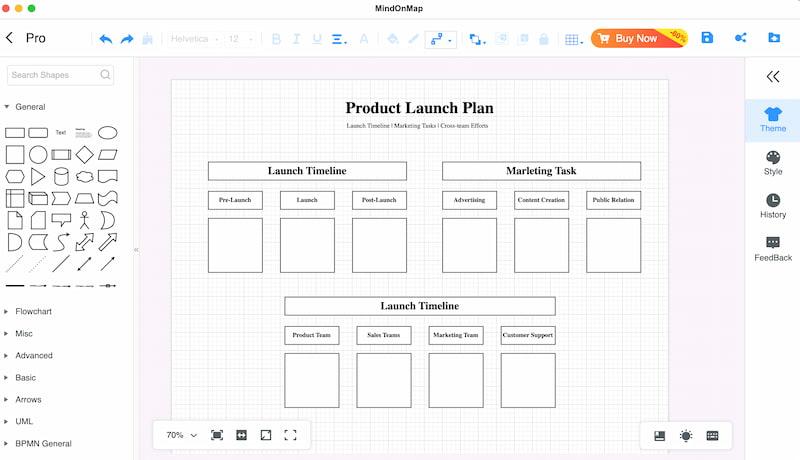
Task: Collapse the right panel with double chevron
Action: pyautogui.click(x=773, y=76)
